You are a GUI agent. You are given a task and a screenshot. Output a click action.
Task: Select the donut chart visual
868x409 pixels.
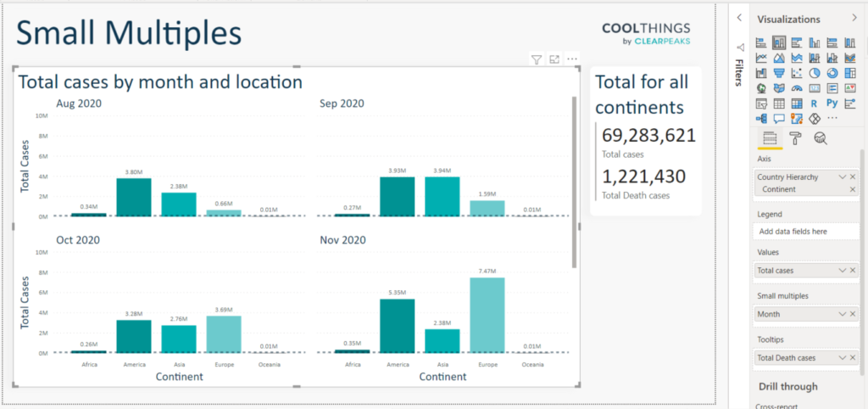832,73
